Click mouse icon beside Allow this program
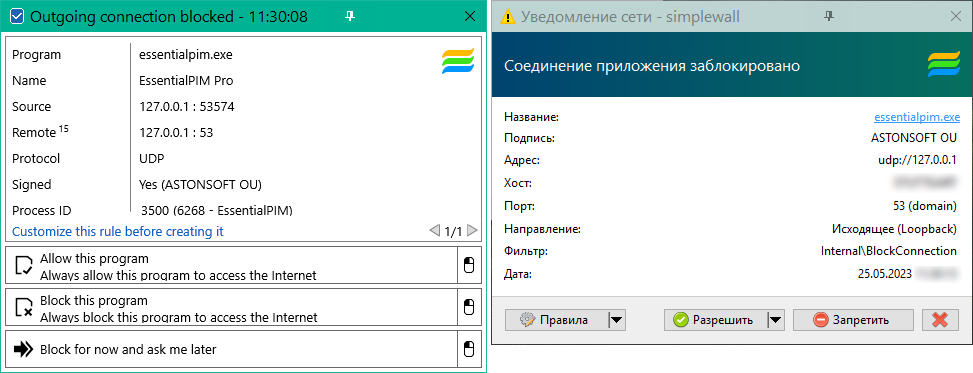Screen dimensions: 973x373 [469, 266]
